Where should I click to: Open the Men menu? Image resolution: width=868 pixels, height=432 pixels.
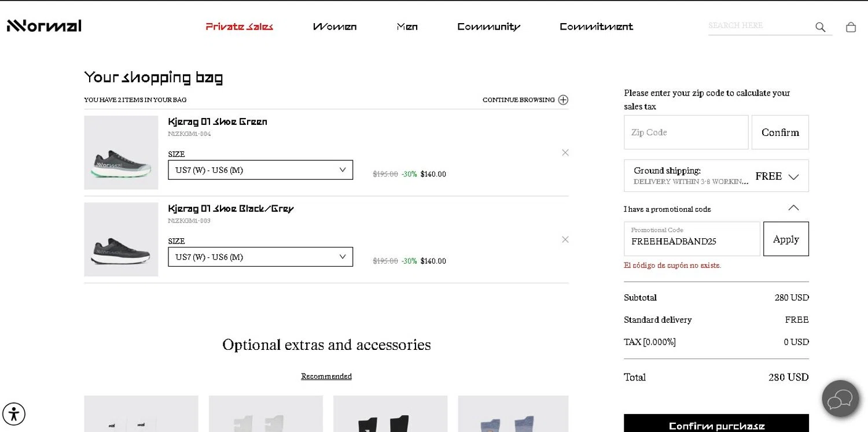point(407,27)
